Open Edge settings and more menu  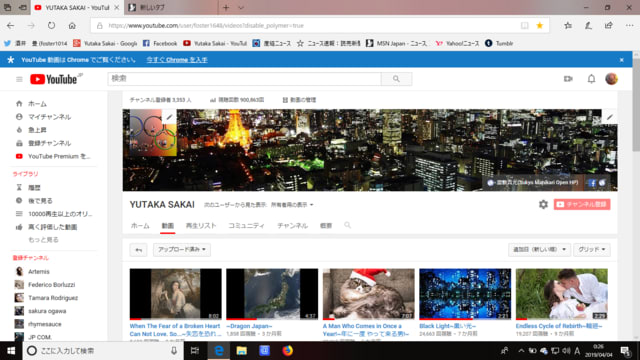tap(629, 25)
